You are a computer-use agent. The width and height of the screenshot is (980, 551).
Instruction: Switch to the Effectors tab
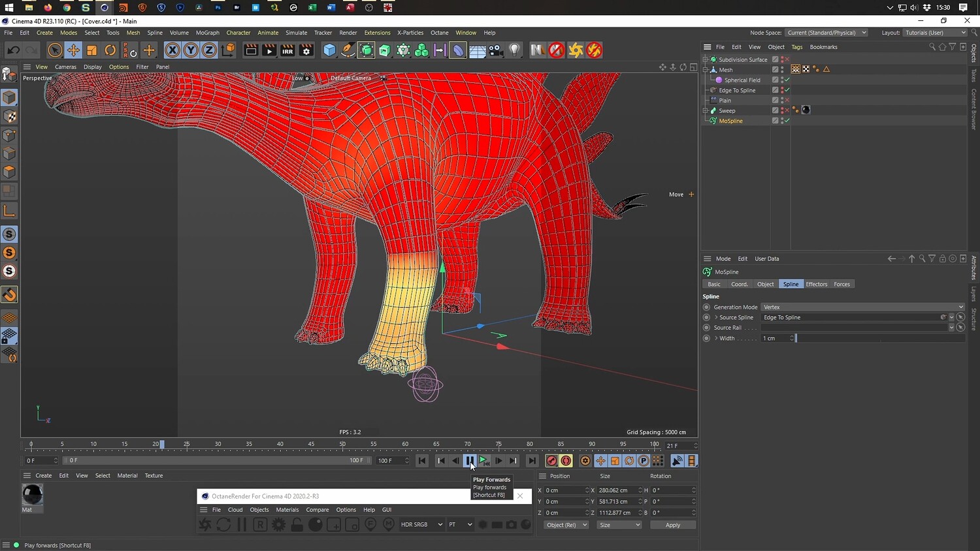click(816, 284)
